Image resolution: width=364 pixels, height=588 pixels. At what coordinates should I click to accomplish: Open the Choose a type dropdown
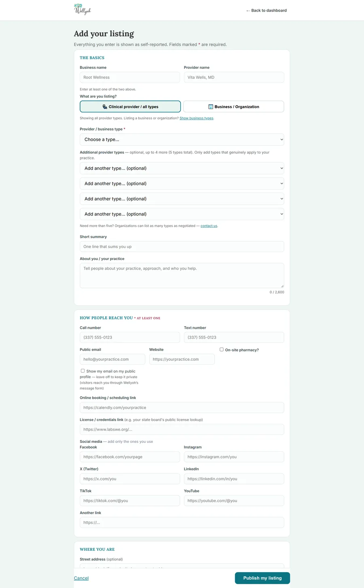click(182, 140)
